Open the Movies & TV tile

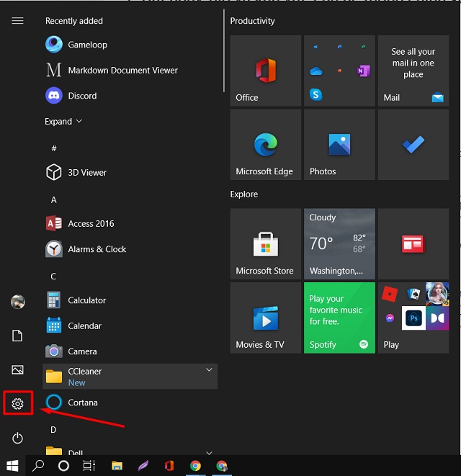266,318
